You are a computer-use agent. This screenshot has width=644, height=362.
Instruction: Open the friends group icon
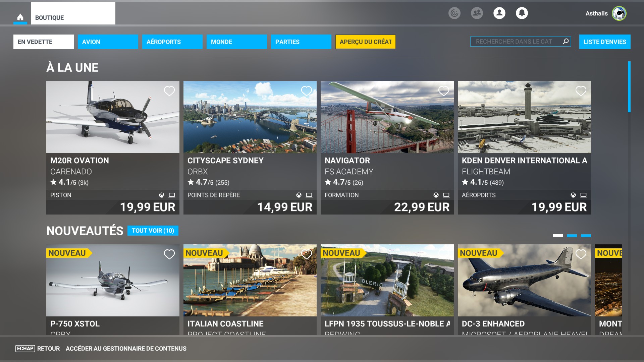pyautogui.click(x=477, y=13)
